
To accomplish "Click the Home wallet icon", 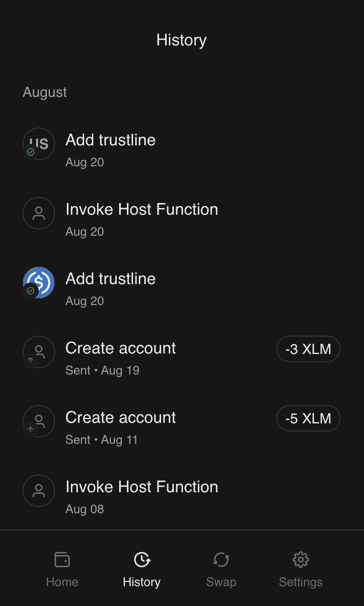I will (62, 560).
